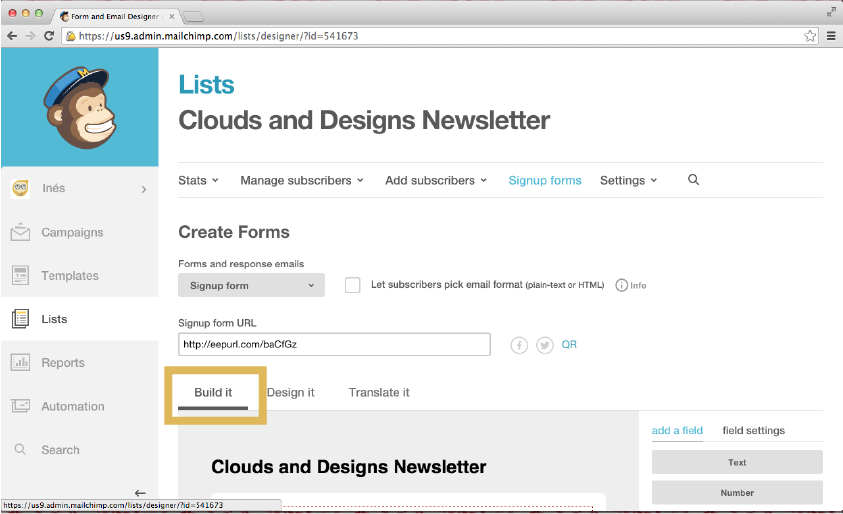Switch to the Design it tab

tap(290, 392)
